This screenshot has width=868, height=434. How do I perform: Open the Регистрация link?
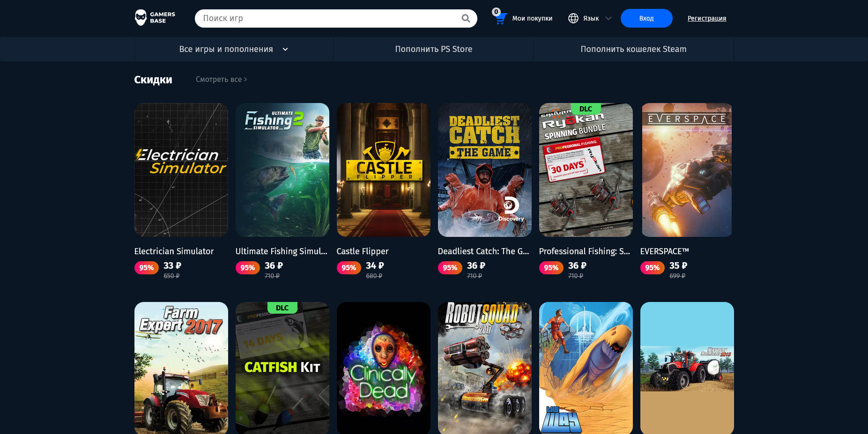pos(707,18)
